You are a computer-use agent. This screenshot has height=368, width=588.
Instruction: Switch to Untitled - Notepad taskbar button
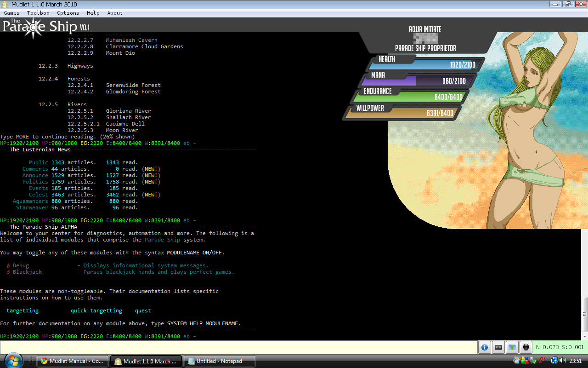[220, 361]
